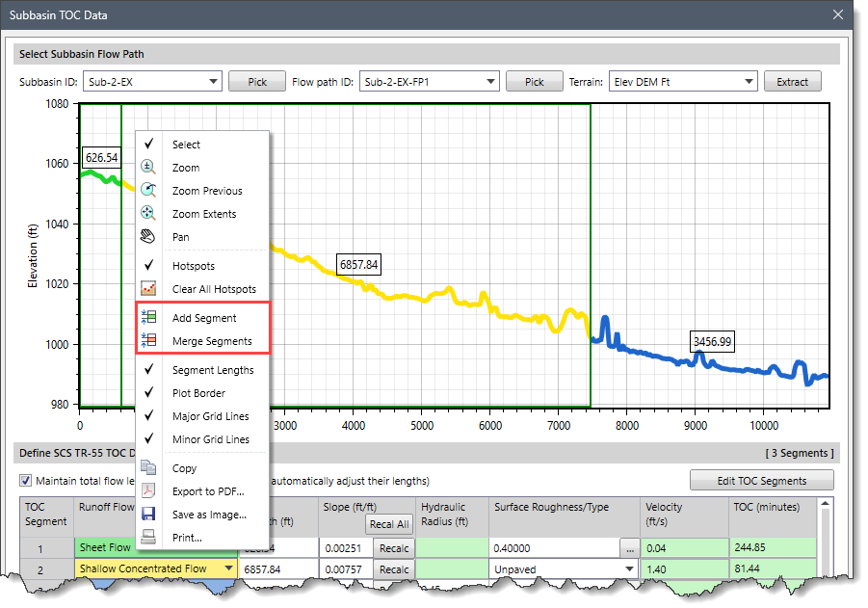Select Print from the context menu
This screenshot has height=608, width=868.
[x=187, y=538]
